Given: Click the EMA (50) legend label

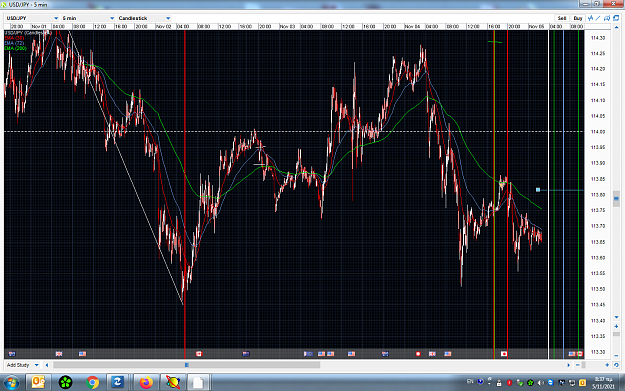Looking at the screenshot, I should (x=15, y=38).
